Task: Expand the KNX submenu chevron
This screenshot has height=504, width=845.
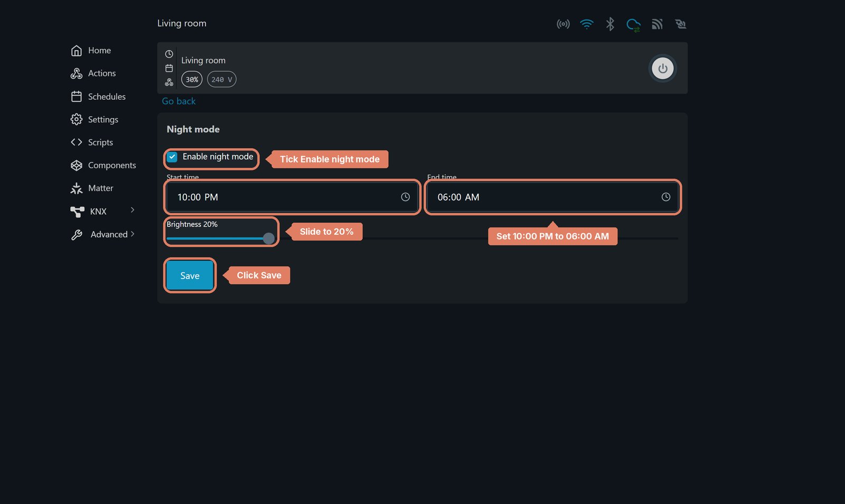Action: click(x=133, y=210)
